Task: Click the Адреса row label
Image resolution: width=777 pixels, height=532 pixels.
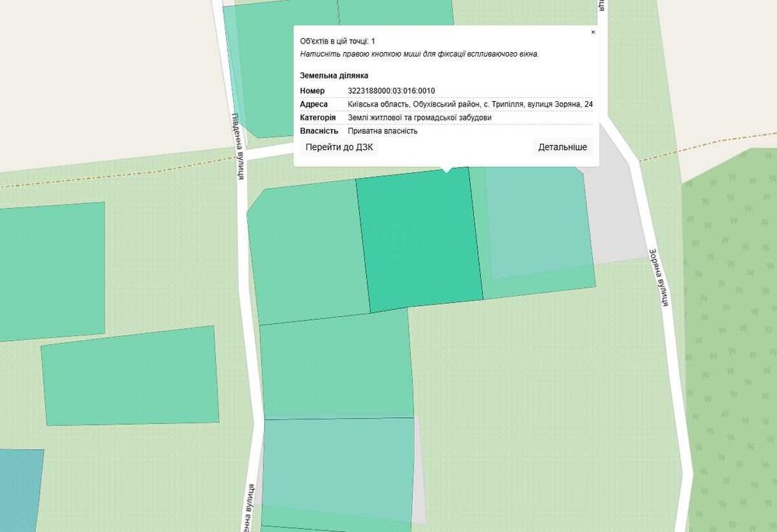Action: click(x=314, y=104)
